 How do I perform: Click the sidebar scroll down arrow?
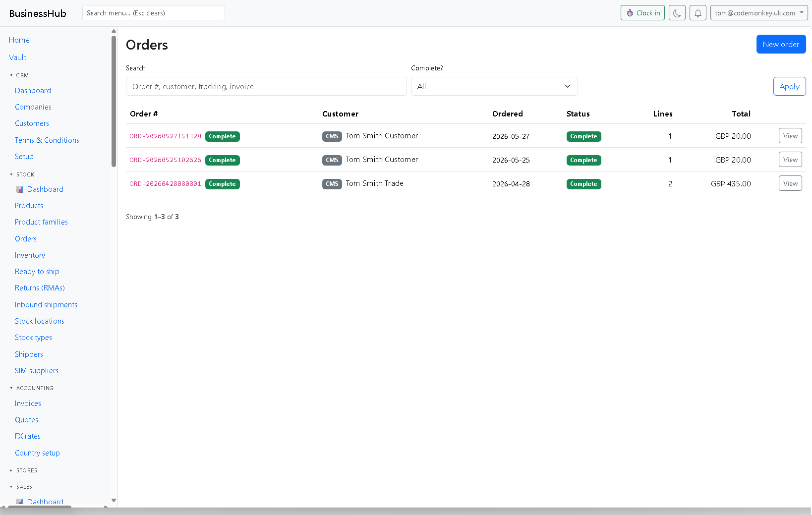pos(114,501)
